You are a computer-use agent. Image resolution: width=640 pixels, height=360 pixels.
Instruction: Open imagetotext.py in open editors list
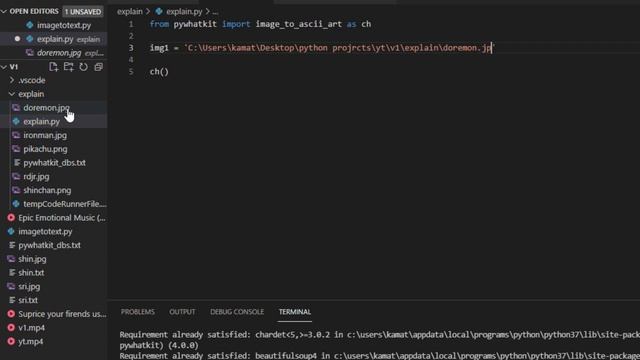click(x=64, y=25)
